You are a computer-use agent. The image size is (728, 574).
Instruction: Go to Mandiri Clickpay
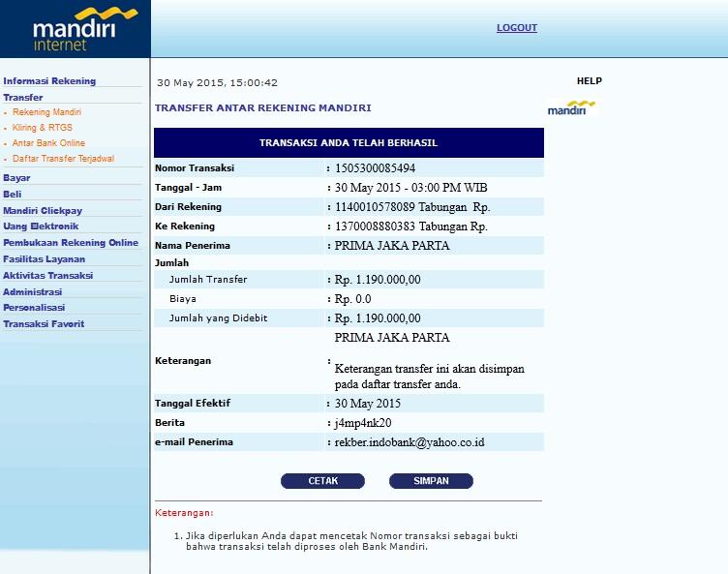tap(43, 210)
